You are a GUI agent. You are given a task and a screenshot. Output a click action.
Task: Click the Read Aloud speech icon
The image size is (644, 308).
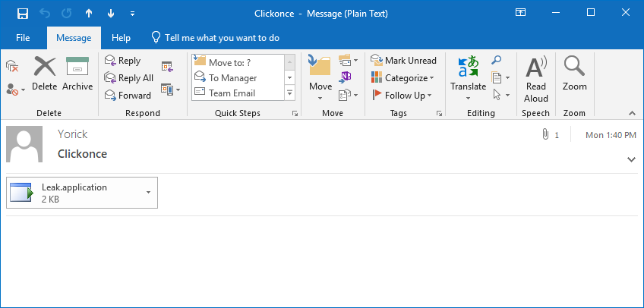536,79
